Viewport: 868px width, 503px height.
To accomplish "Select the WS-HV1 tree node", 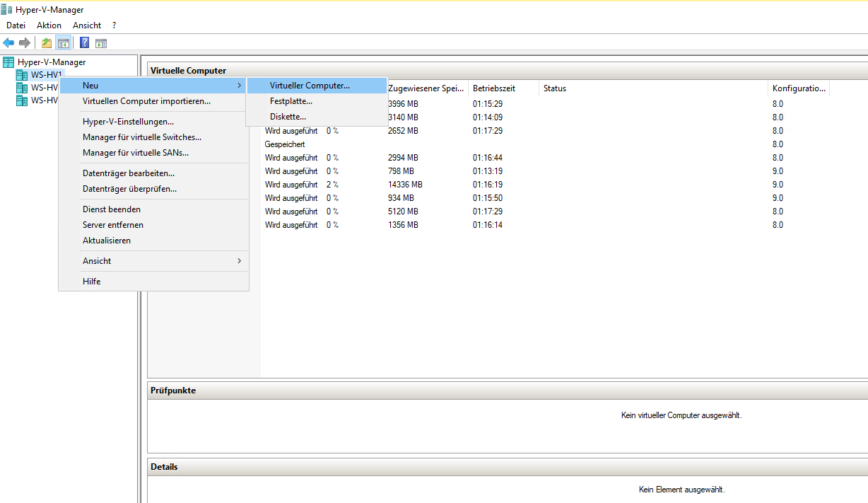I will click(x=47, y=75).
